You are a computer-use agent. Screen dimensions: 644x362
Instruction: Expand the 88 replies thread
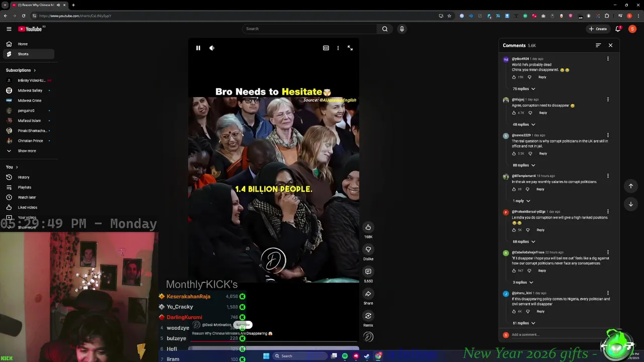coord(524,165)
